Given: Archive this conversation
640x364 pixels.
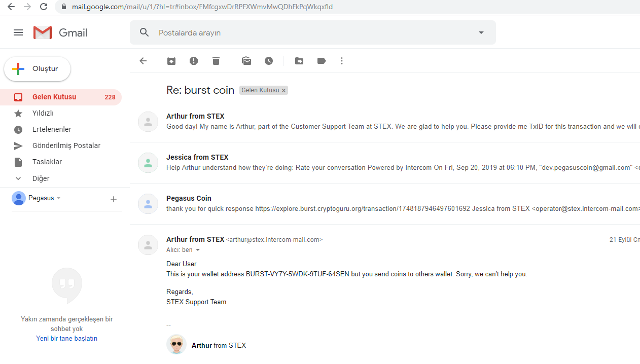Looking at the screenshot, I should click(171, 61).
